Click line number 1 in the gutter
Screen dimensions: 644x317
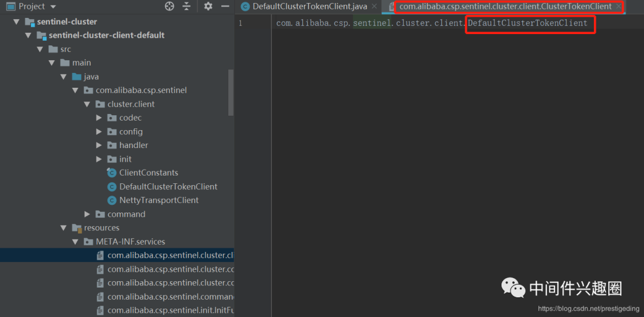tap(240, 23)
